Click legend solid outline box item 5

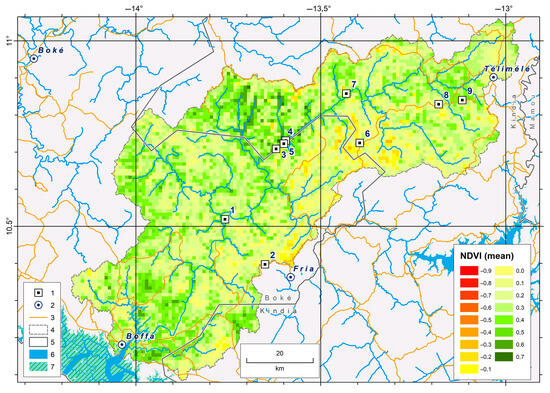pyautogui.click(x=38, y=342)
